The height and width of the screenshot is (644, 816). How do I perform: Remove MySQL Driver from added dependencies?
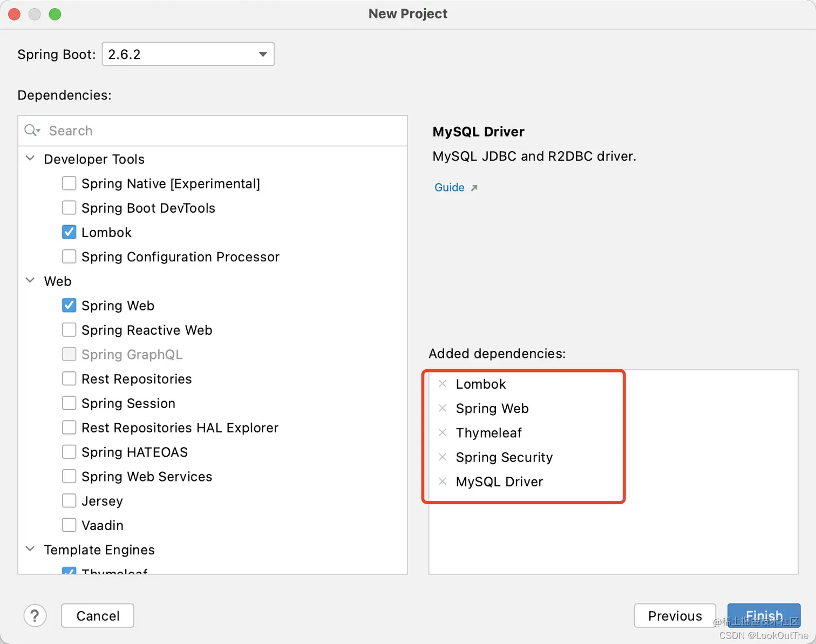(x=443, y=481)
